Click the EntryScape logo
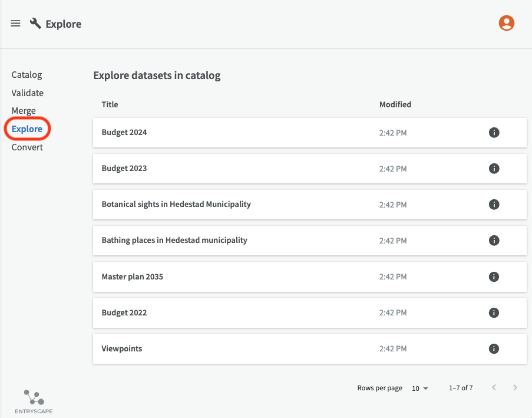The image size is (532, 418). pos(34,401)
